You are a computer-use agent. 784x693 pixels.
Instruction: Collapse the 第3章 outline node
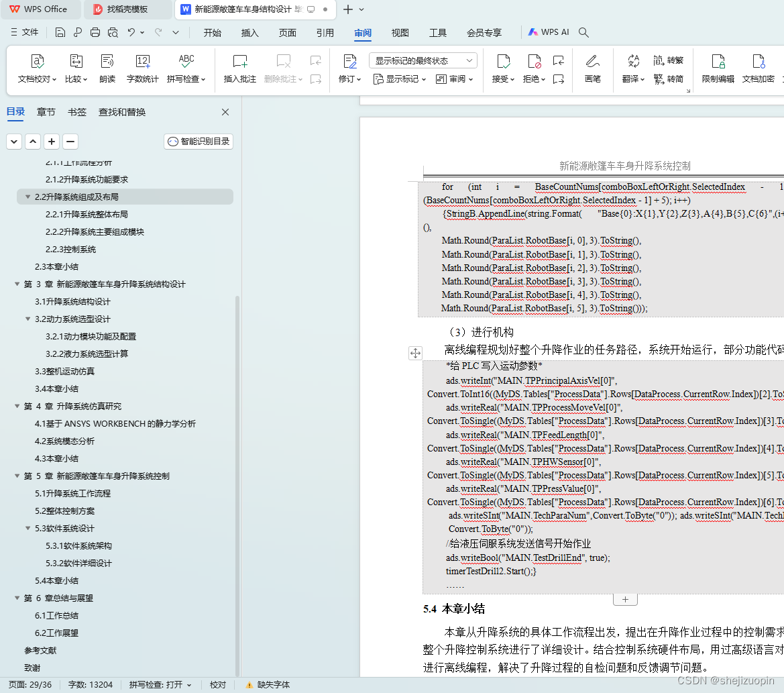pos(17,284)
